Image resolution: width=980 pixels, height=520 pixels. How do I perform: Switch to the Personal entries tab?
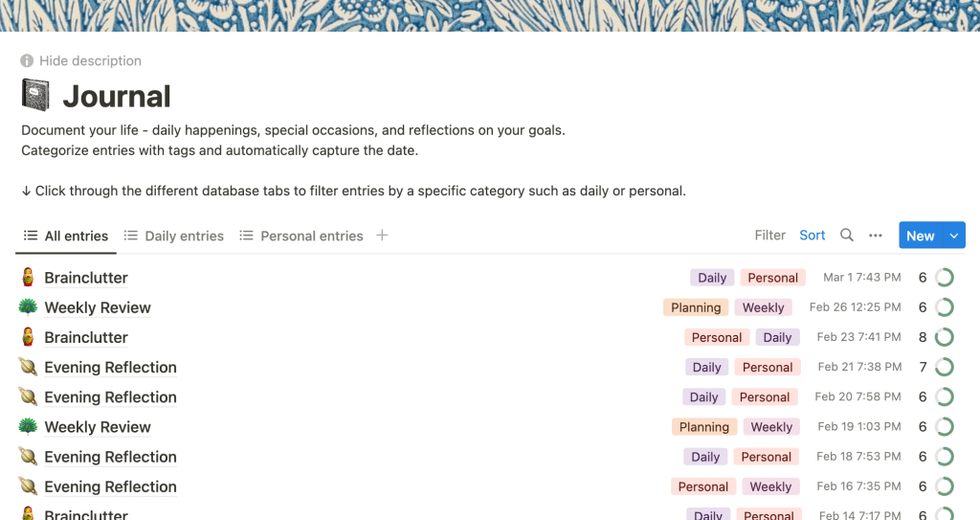point(301,237)
